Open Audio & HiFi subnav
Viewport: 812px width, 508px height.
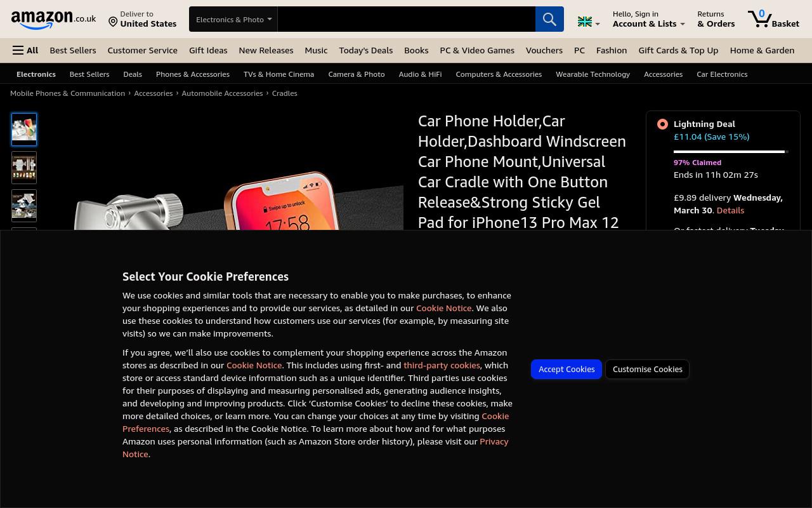420,74
